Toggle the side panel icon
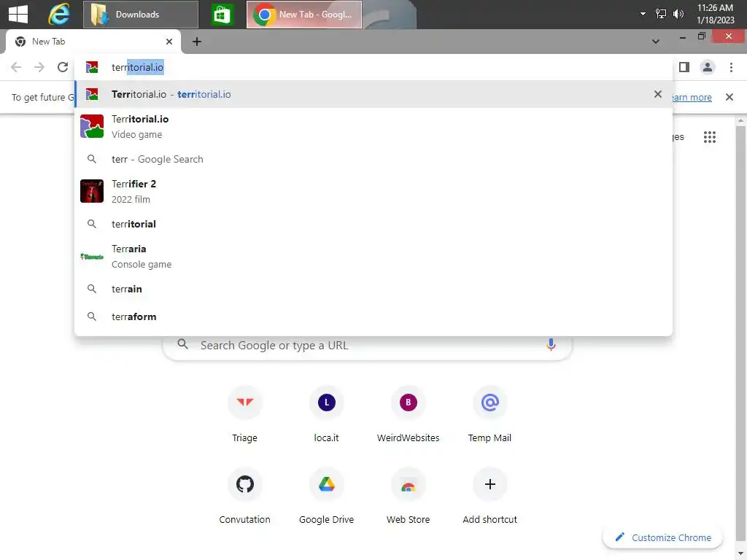The height and width of the screenshot is (560, 747). [684, 67]
